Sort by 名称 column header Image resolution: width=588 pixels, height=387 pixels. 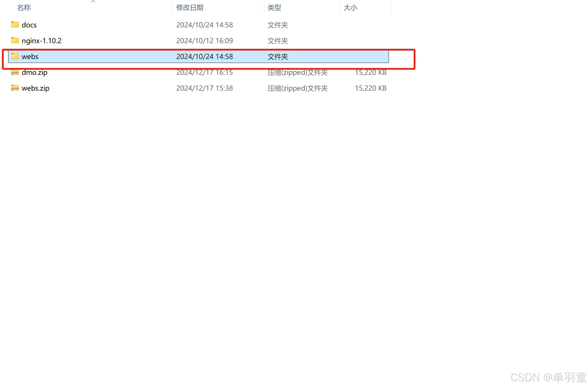coord(24,8)
